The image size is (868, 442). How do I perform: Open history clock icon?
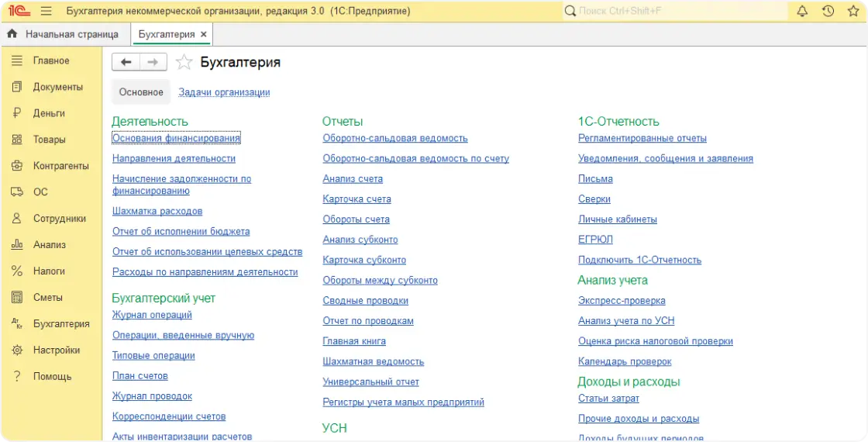click(828, 11)
